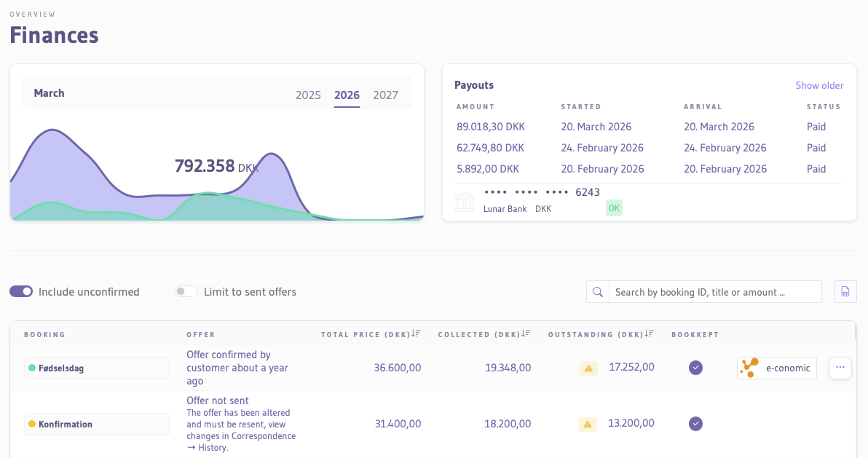Click warning icon in Konfirmation row
This screenshot has height=458, width=868.
pyautogui.click(x=588, y=425)
